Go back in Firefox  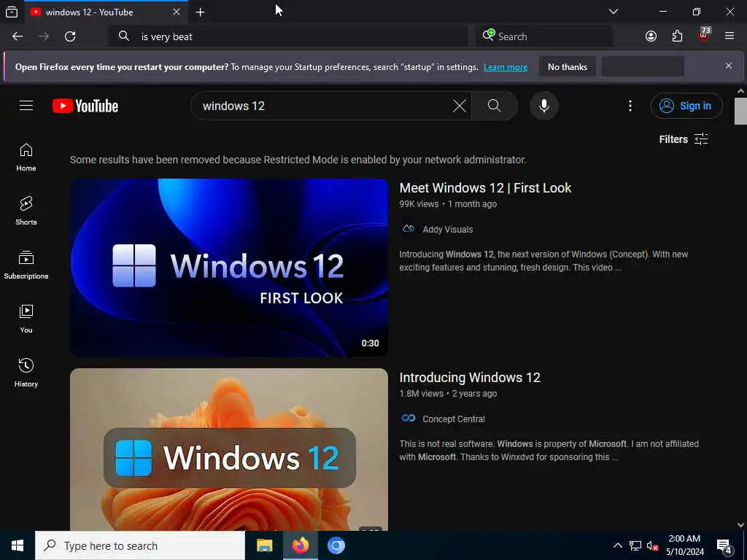pyautogui.click(x=18, y=36)
